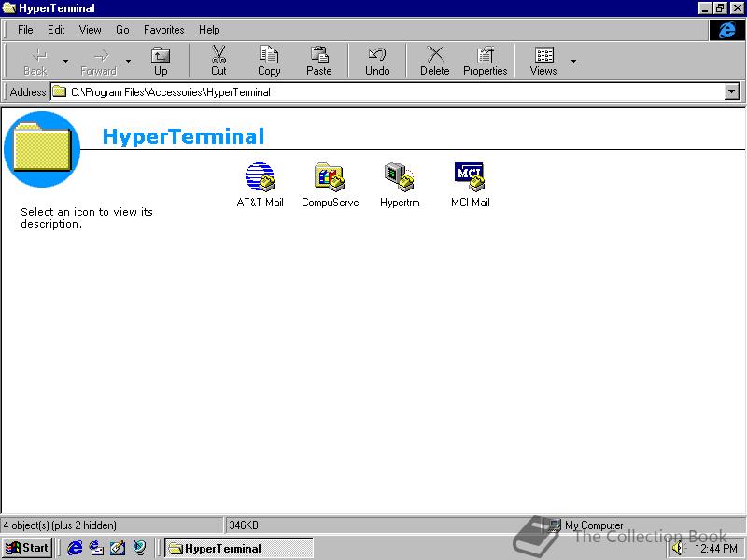Image resolution: width=747 pixels, height=560 pixels.
Task: Restore the HyperTerminal window size
Action: click(720, 8)
